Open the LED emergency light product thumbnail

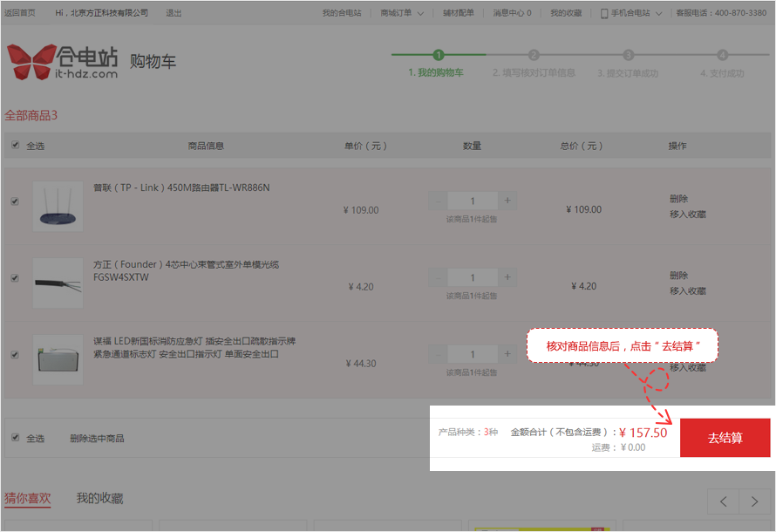(x=58, y=359)
